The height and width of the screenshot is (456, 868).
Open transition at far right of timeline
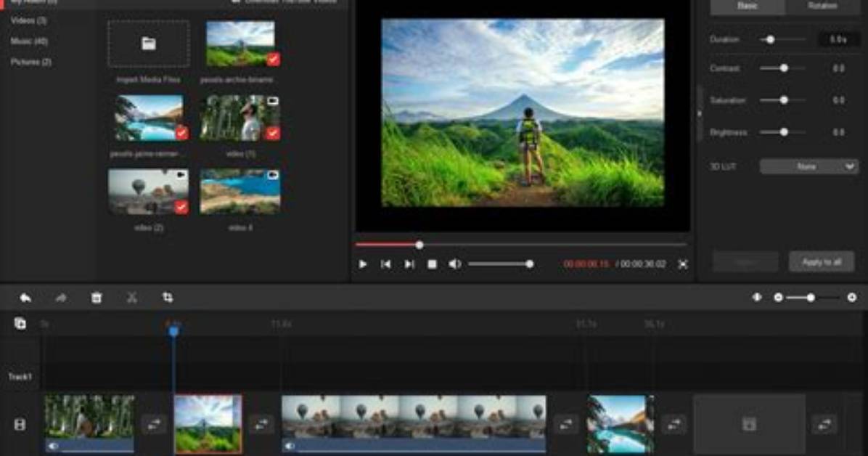824,425
